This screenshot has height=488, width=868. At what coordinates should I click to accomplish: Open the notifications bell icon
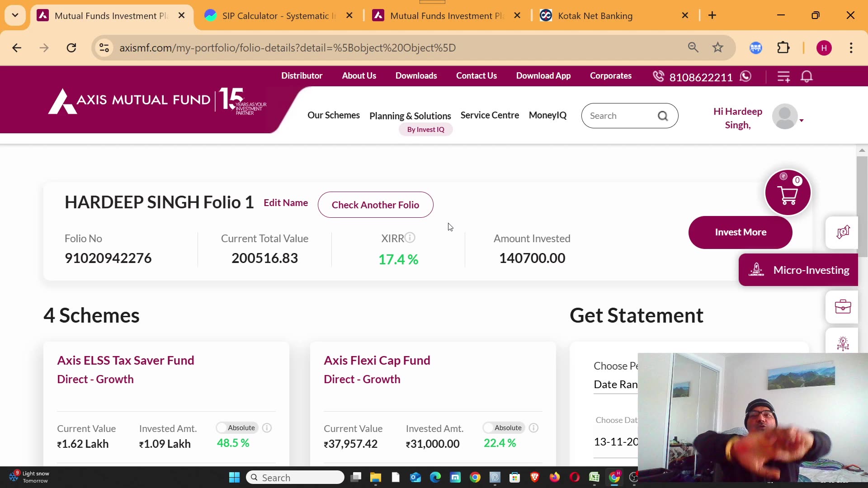coord(807,76)
